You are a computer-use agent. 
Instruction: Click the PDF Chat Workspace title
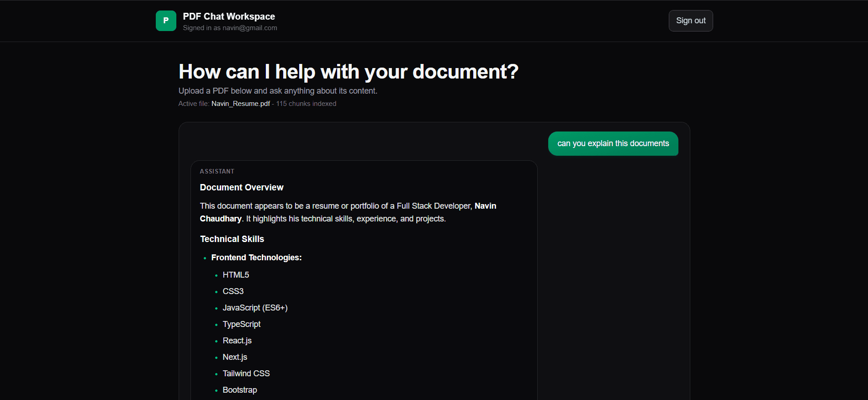229,16
